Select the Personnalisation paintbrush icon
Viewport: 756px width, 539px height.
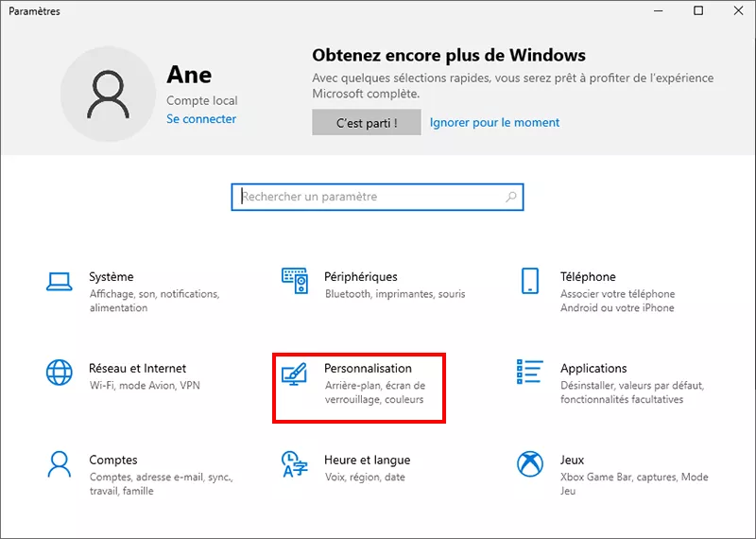coord(295,373)
